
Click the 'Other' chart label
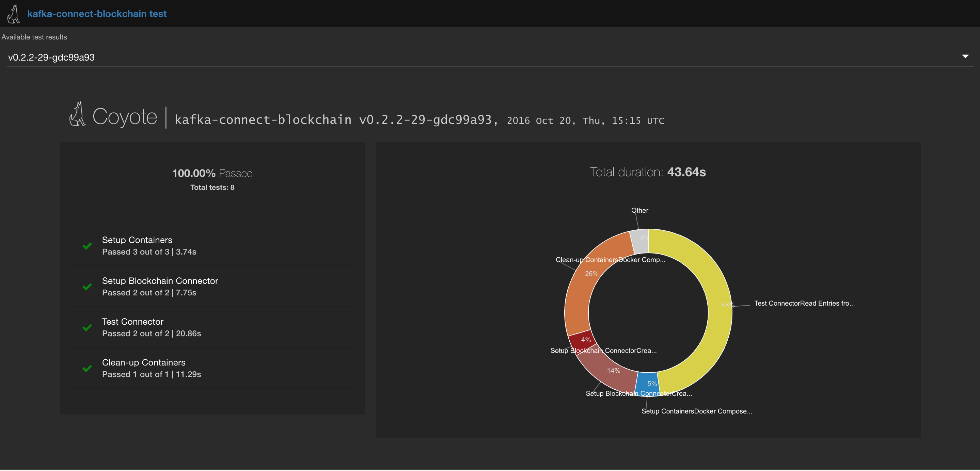click(x=639, y=210)
